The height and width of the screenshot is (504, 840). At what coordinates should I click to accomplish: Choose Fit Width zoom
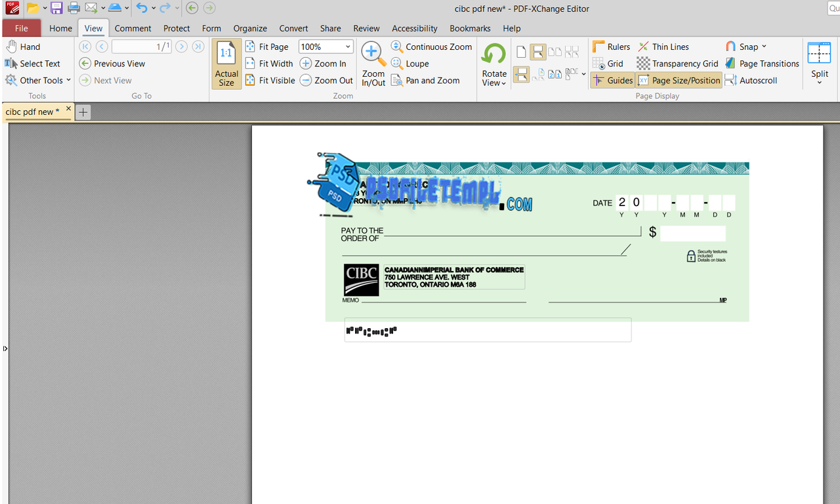pos(269,64)
